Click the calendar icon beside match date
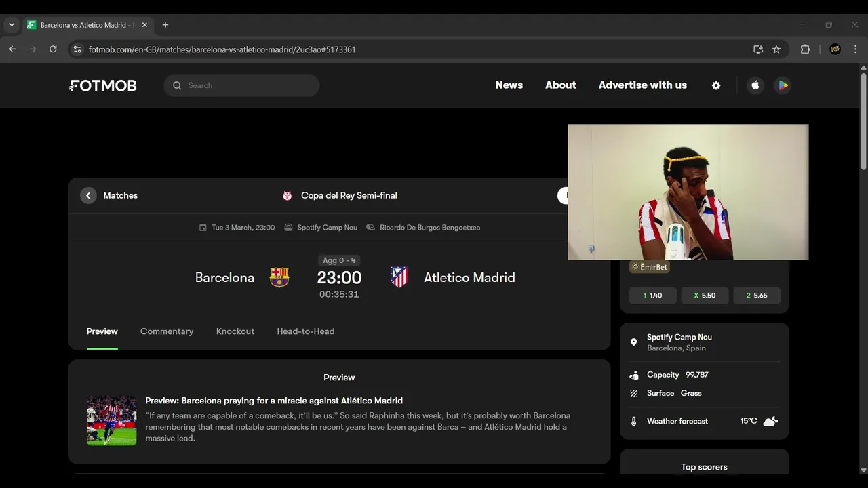This screenshot has height=488, width=868. pyautogui.click(x=203, y=228)
